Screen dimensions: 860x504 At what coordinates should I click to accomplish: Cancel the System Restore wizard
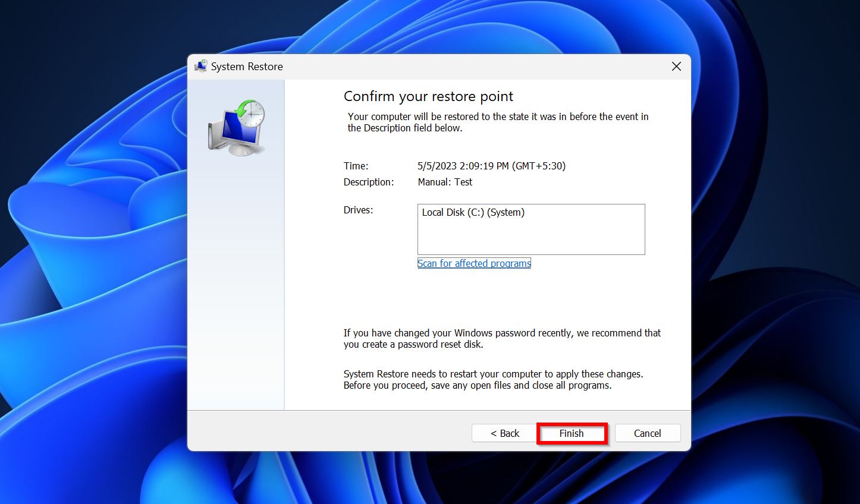tap(647, 433)
